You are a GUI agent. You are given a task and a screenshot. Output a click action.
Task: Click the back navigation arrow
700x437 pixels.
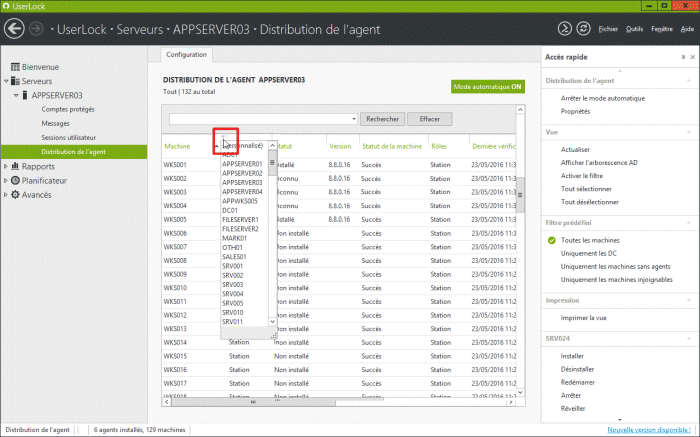(x=14, y=29)
